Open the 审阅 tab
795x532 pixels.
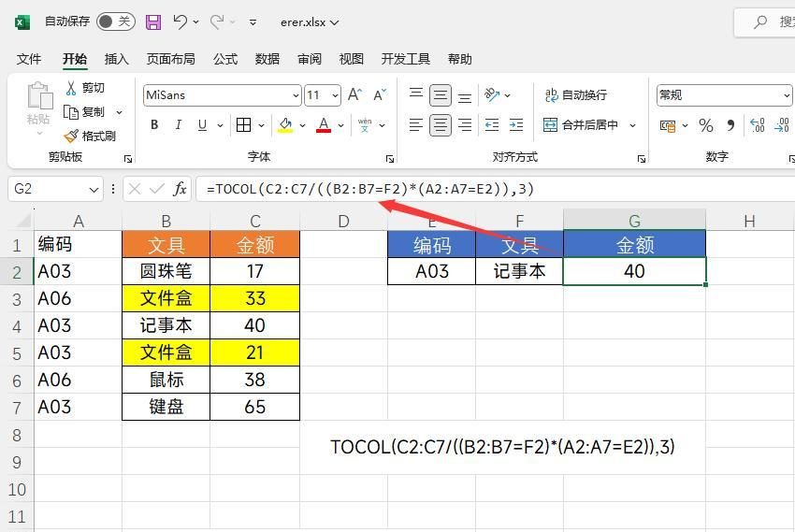[310, 59]
